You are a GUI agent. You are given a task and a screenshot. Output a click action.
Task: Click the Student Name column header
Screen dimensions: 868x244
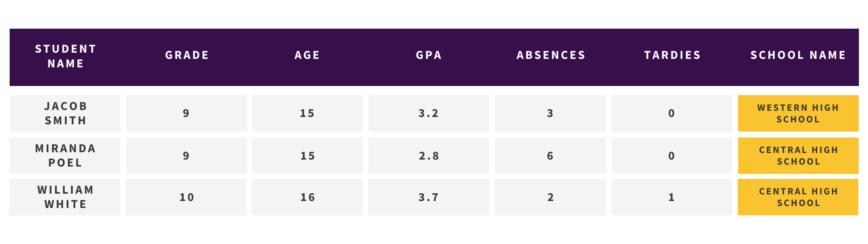[x=65, y=56]
